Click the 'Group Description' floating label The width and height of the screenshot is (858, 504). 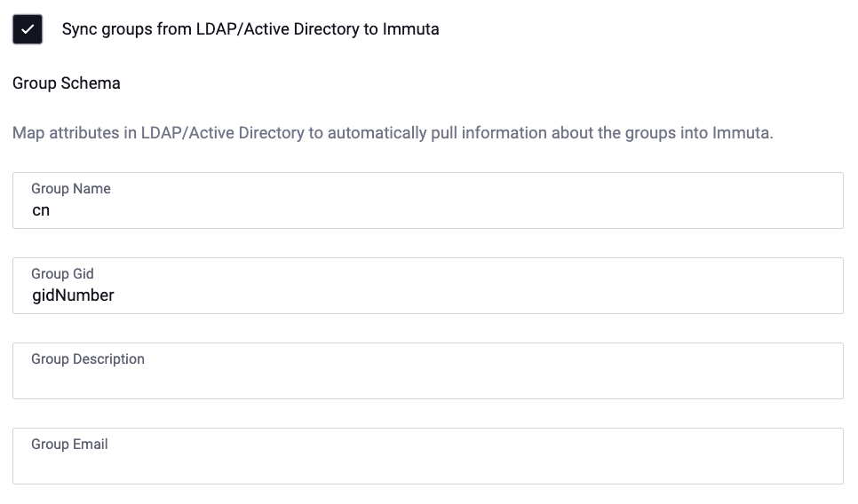click(x=88, y=359)
